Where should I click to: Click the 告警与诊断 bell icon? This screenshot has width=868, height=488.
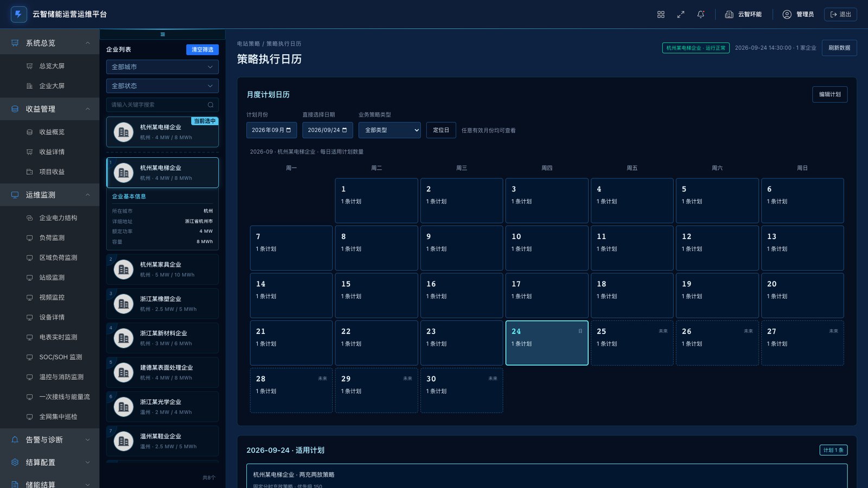point(15,440)
